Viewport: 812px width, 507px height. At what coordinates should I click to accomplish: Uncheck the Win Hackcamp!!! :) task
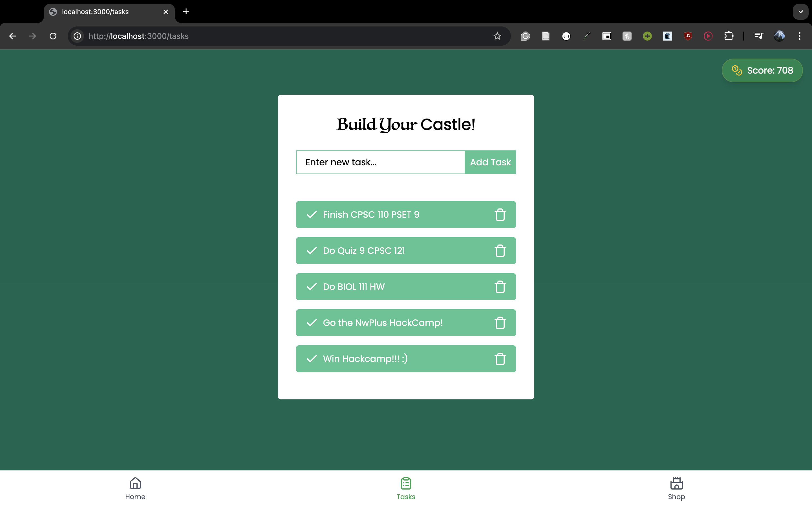click(x=312, y=359)
